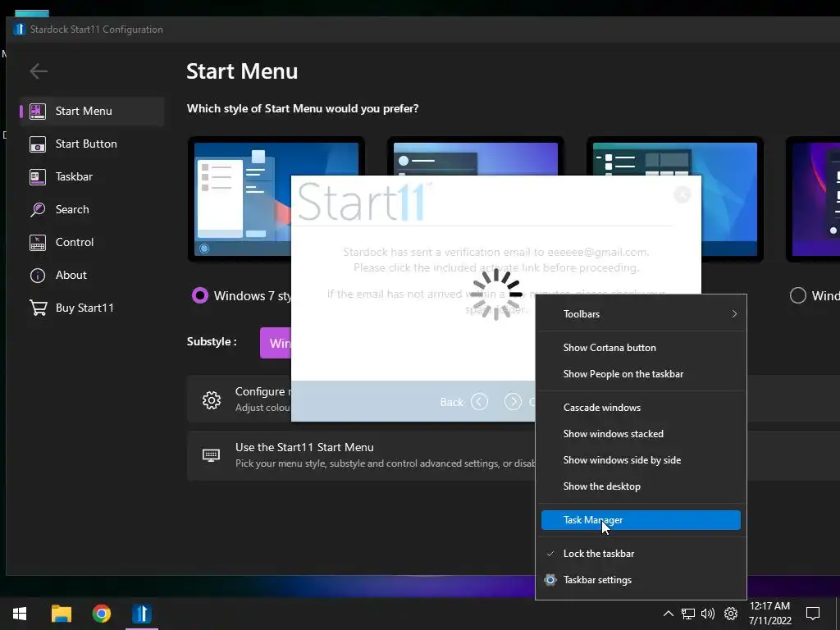Open the 'Use the Start11 Start Menu' option

point(361,454)
